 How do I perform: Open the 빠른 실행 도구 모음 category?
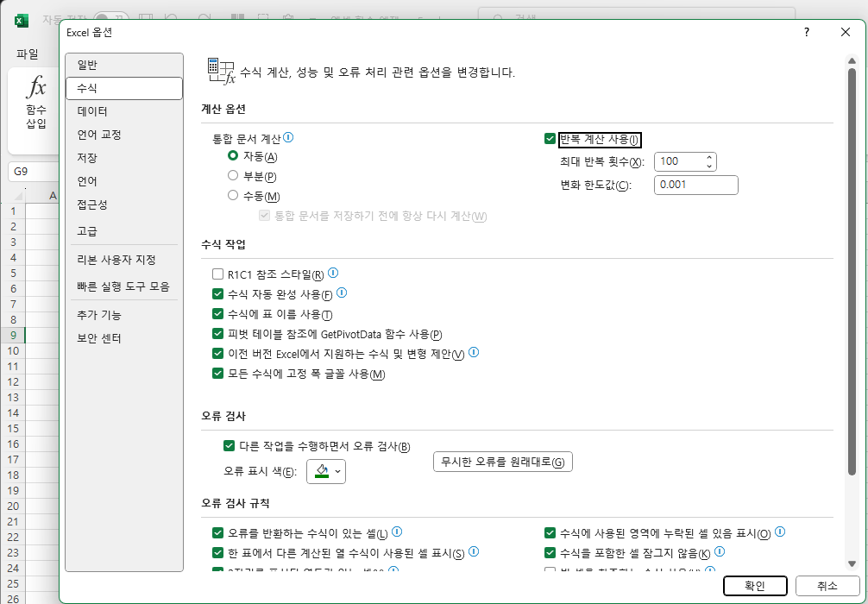point(124,286)
